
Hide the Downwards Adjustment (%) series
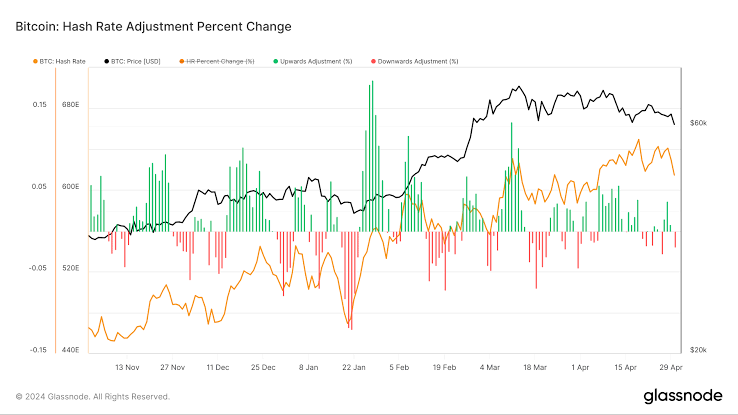pos(420,61)
